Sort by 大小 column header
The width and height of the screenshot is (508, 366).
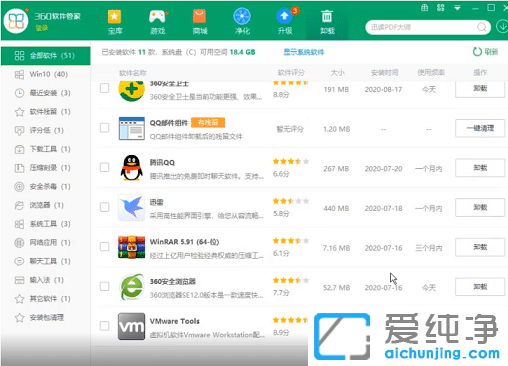[337, 72]
